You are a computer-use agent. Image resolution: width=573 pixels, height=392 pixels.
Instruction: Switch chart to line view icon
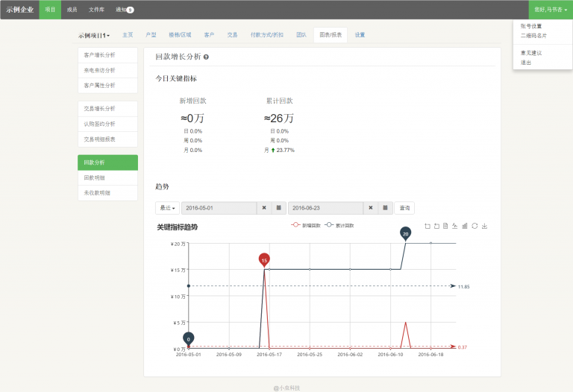tap(455, 226)
